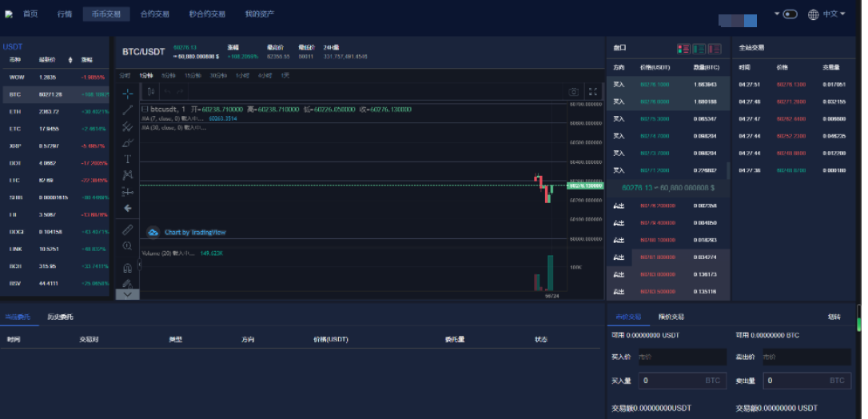
Task: Show buy-only order book view
Action: click(699, 49)
